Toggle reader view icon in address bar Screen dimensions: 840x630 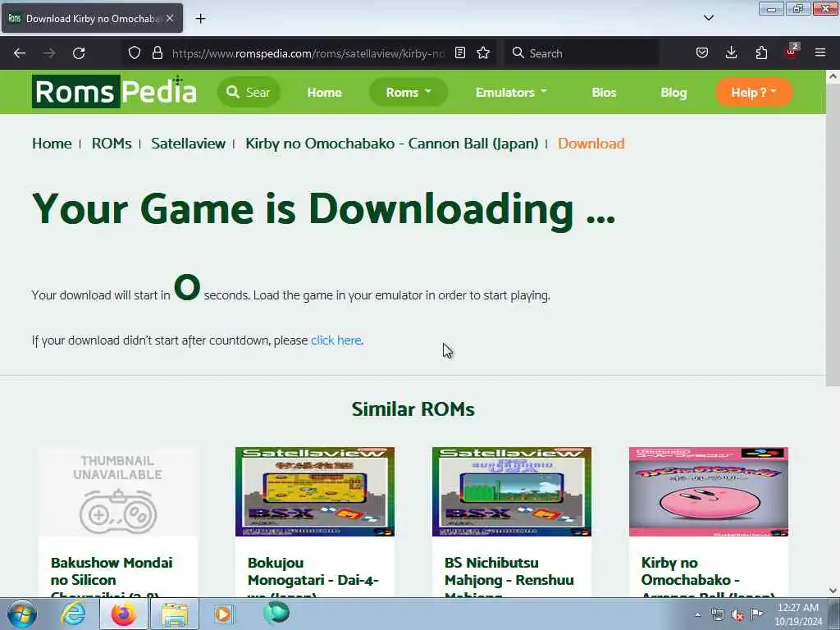tap(459, 52)
